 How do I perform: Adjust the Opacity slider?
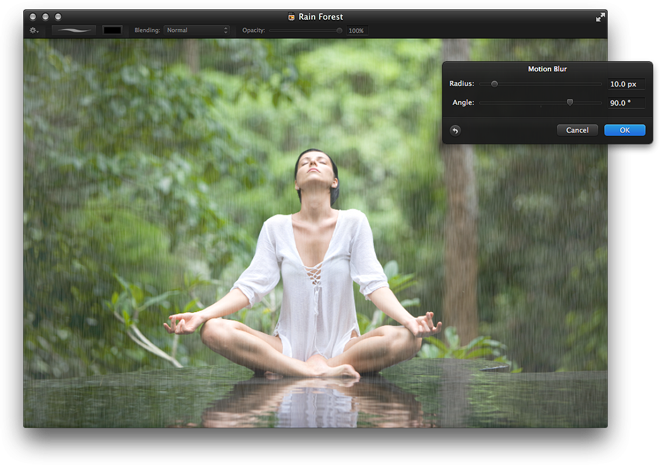pyautogui.click(x=306, y=30)
